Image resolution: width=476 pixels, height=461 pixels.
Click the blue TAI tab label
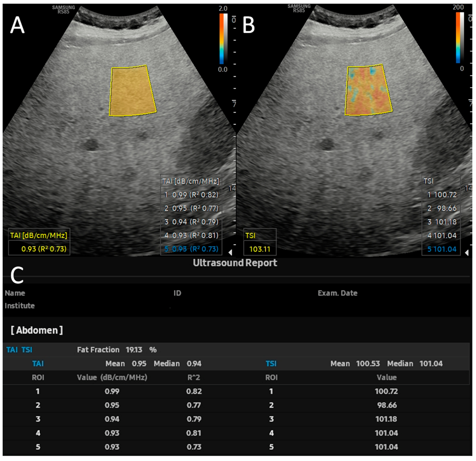[x=12, y=350]
